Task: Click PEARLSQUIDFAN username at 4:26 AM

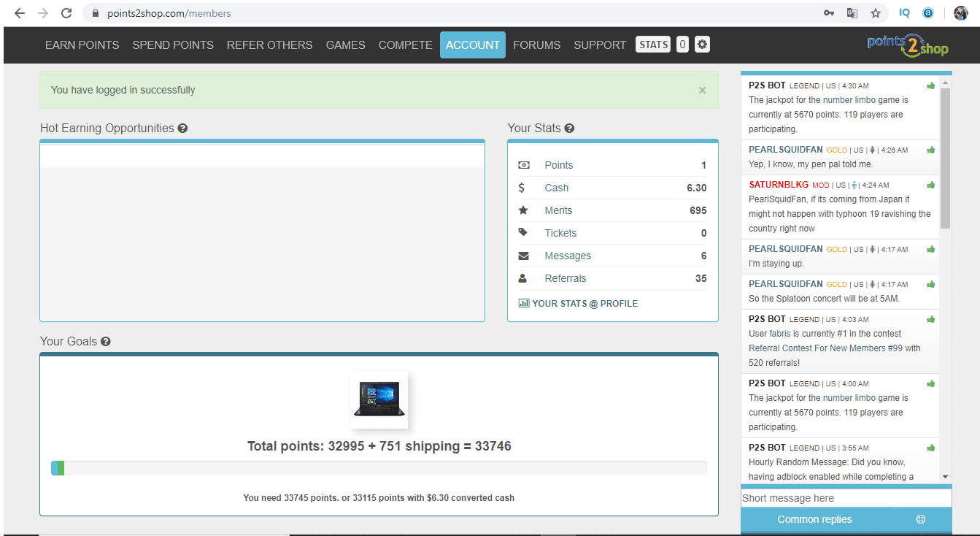Action: (x=785, y=150)
